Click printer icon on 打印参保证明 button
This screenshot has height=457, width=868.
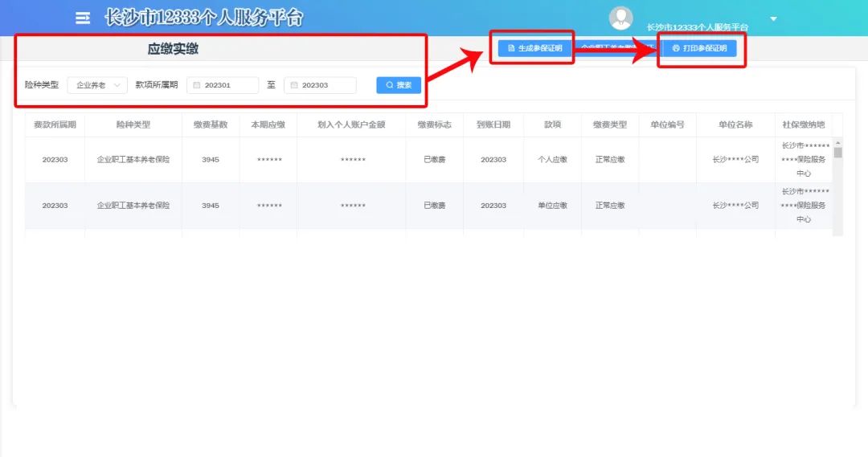(676, 48)
